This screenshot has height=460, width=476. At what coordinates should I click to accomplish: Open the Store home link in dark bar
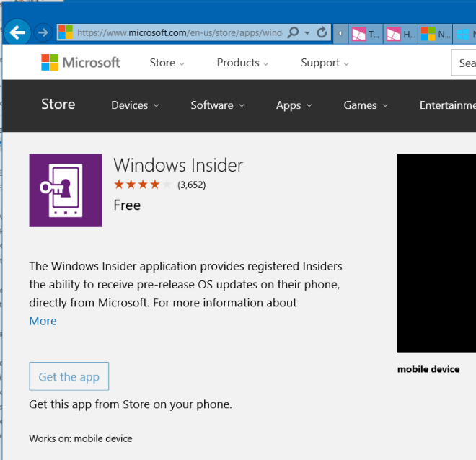[x=58, y=104]
